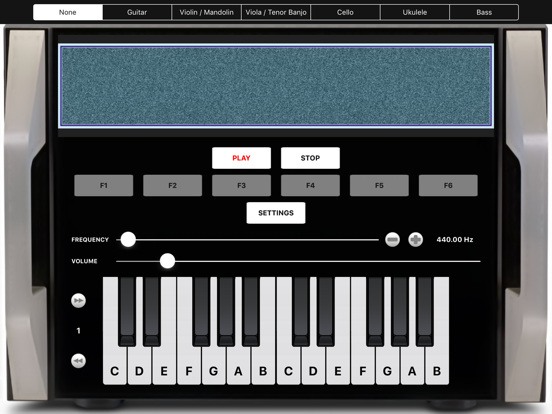Play the first D white key

click(x=139, y=366)
